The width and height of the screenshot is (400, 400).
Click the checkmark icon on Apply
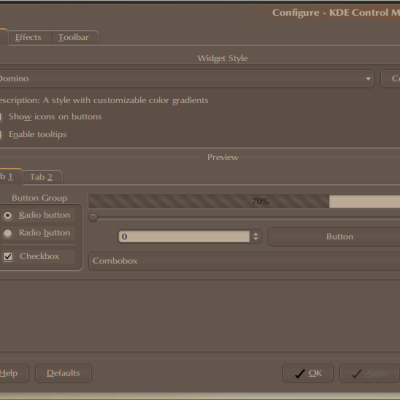click(357, 374)
